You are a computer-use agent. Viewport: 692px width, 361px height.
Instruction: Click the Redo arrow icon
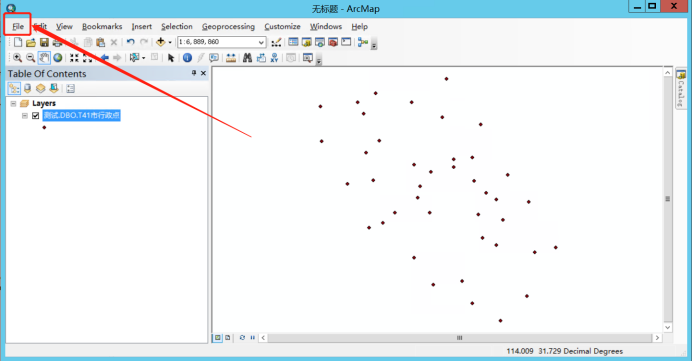144,42
